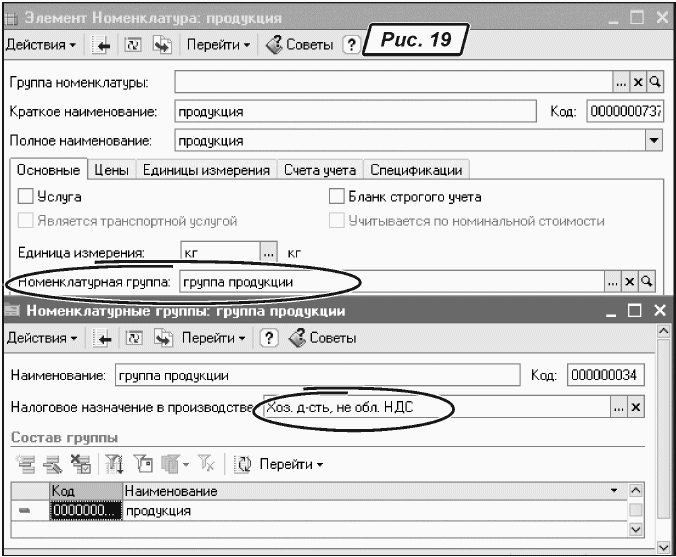Toggle Является транспортной услугой checkbox
The width and height of the screenshot is (676, 557).
(x=26, y=220)
